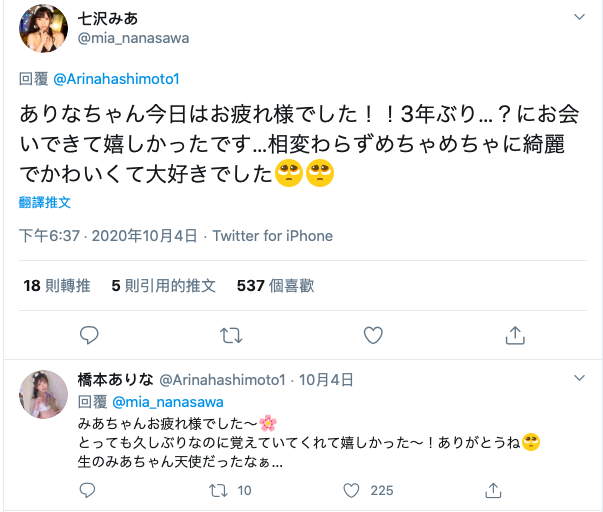
Task: Reply to 橋本ありな's tweet
Action: [x=88, y=490]
